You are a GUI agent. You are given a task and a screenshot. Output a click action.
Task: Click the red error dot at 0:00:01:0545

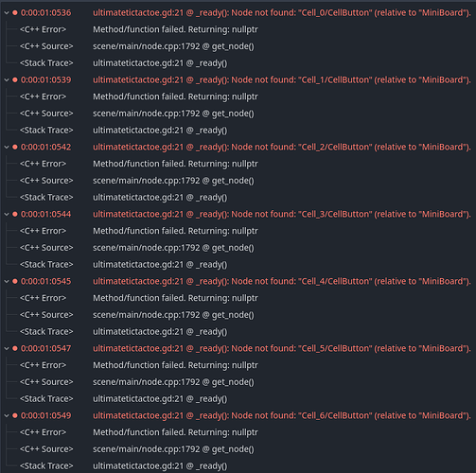pyautogui.click(x=15, y=282)
